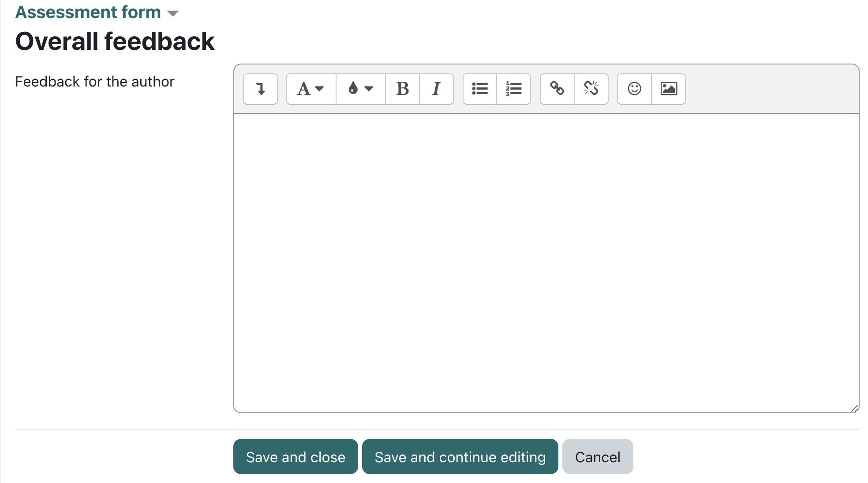Click inside the feedback text area
Image resolution: width=868 pixels, height=483 pixels.
(546, 263)
